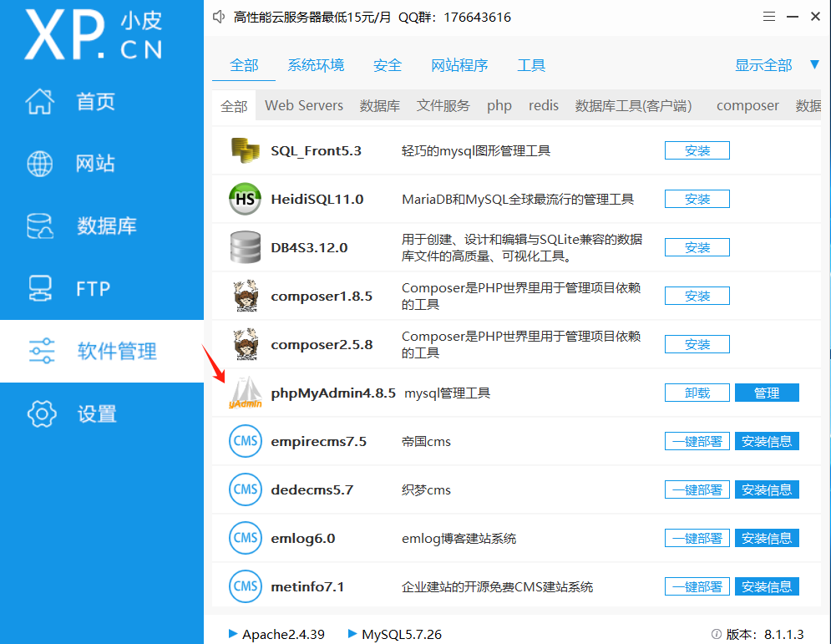Install composer1.8.5 with 安装 button
The image size is (831, 644).
coord(697,296)
